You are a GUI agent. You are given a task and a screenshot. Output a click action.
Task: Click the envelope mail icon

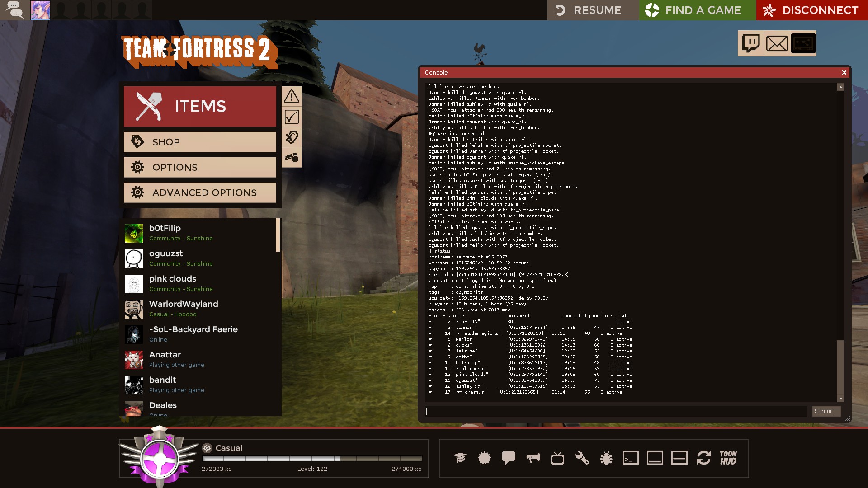coord(777,43)
